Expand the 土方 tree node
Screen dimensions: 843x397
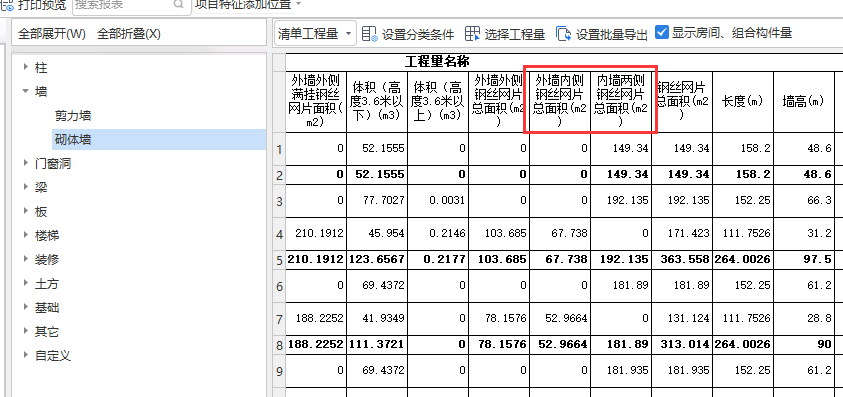coord(25,283)
